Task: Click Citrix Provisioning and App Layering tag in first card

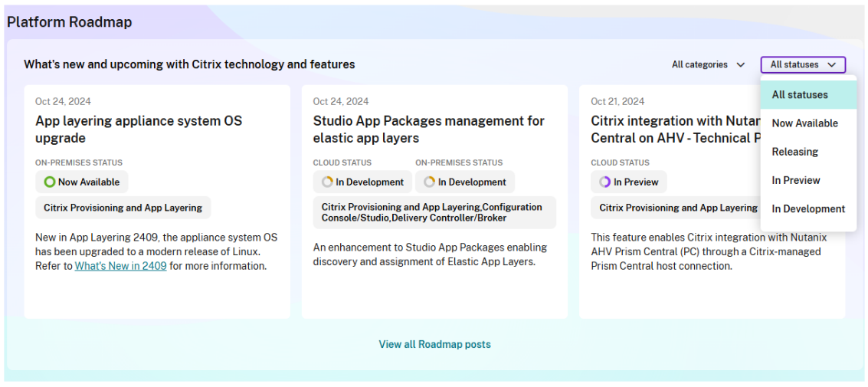Action: [123, 208]
